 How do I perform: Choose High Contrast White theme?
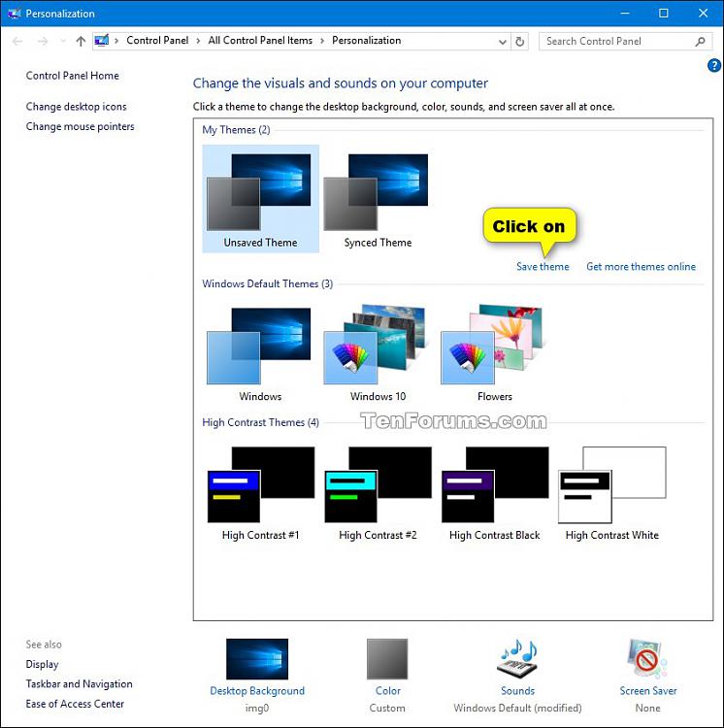(611, 493)
